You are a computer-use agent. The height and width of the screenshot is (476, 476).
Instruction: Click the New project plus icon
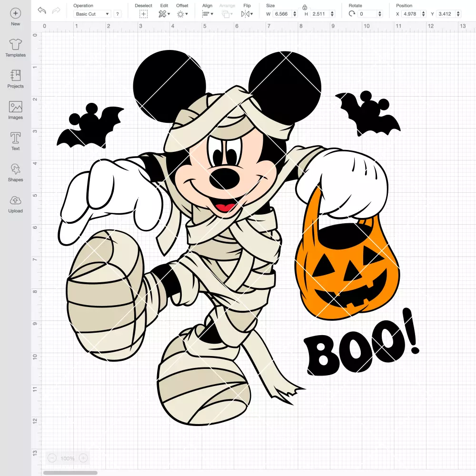(16, 13)
